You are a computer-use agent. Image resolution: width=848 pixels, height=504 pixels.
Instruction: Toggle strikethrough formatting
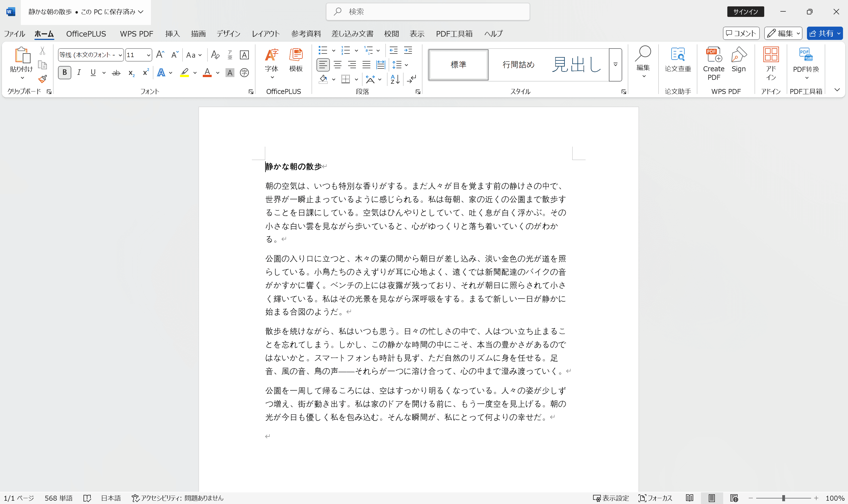[x=116, y=72]
